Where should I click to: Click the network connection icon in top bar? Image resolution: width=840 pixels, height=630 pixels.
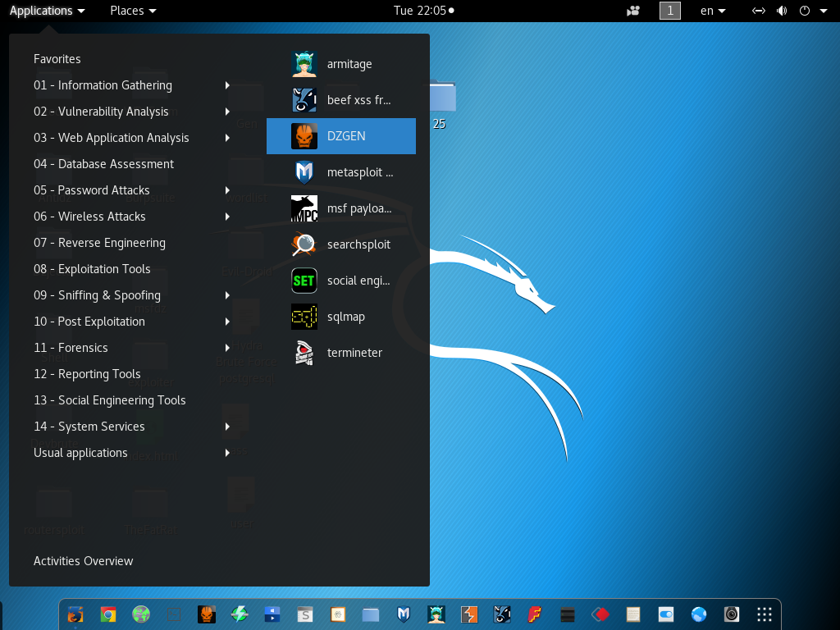(759, 11)
